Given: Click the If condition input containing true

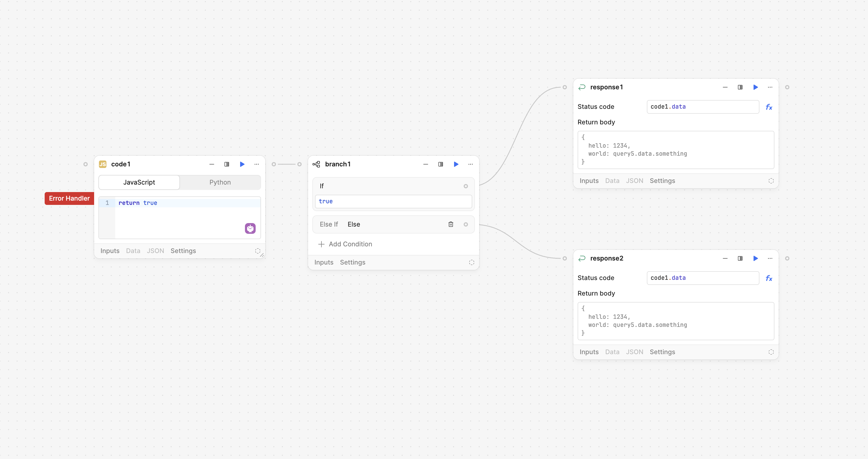Looking at the screenshot, I should (393, 201).
